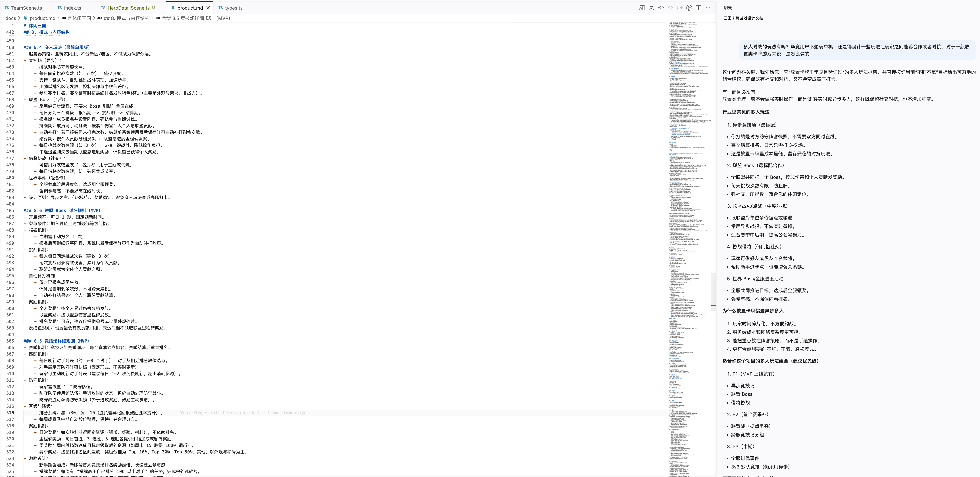
Task: Click chat heading '为什么放置卡牌偏爱异步多人'
Action: pos(753,311)
